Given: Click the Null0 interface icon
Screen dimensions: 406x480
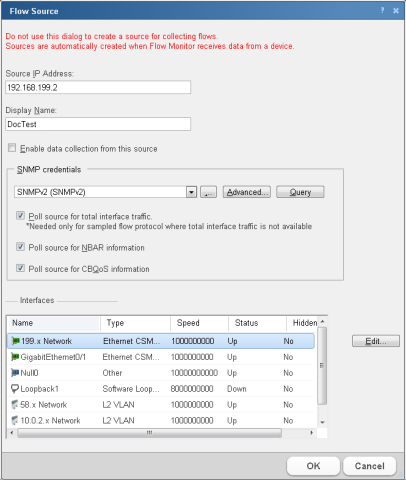Looking at the screenshot, I should click(x=15, y=372).
